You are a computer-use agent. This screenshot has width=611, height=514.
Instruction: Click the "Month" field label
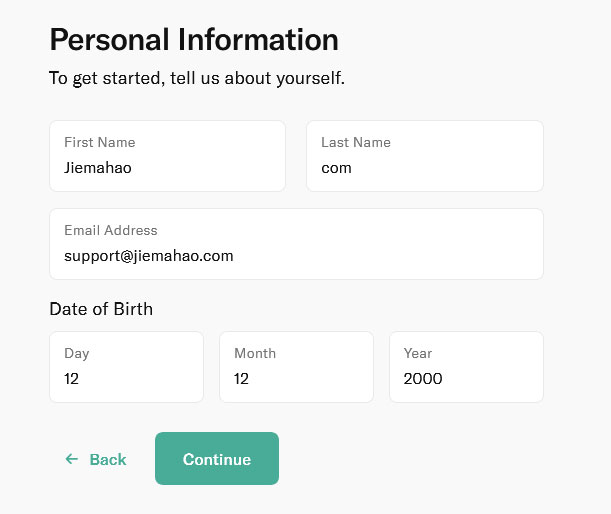255,353
